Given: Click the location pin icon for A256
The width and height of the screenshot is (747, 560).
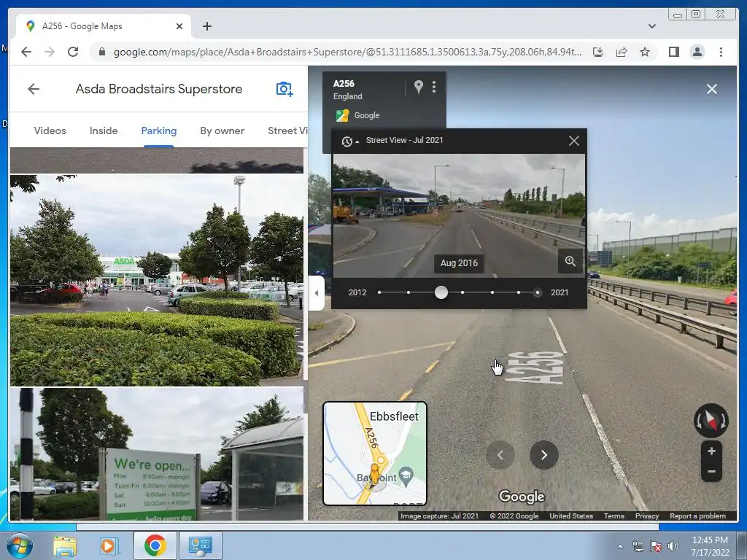Looking at the screenshot, I should pos(418,87).
